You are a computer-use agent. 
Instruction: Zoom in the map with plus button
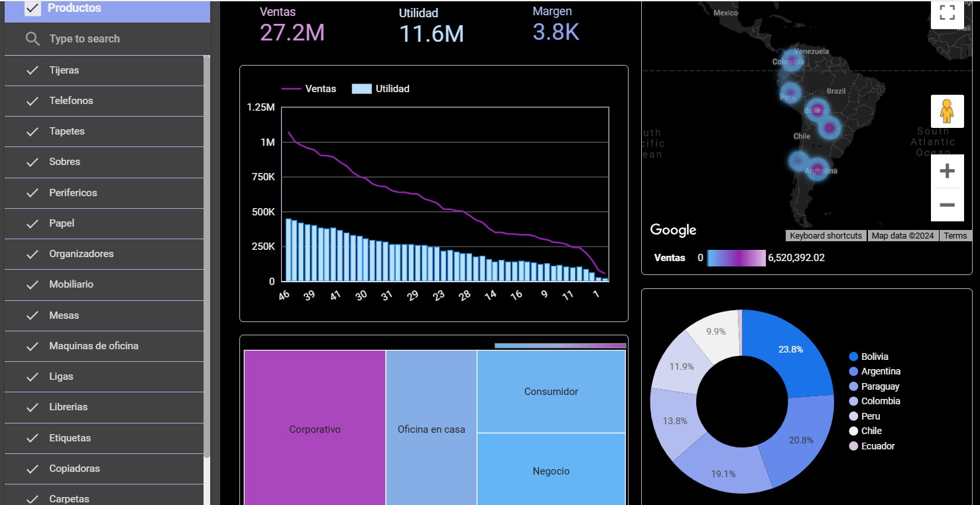[x=947, y=171]
